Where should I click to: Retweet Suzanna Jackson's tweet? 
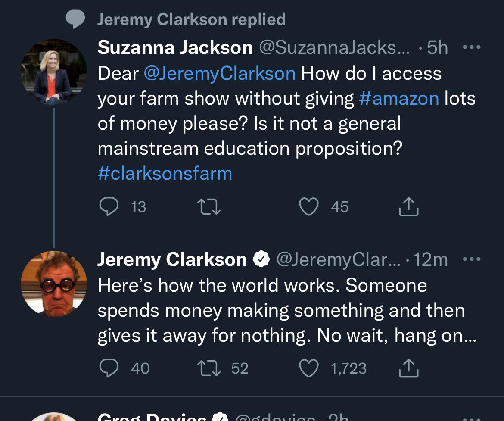point(209,207)
